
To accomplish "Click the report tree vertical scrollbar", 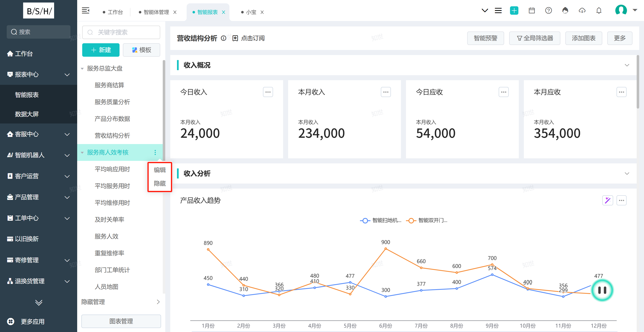I will pos(164,110).
